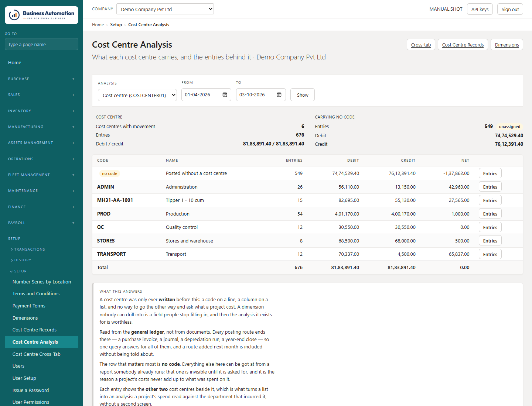Expand the Transactions subgroup
532x406 pixels.
28,250
